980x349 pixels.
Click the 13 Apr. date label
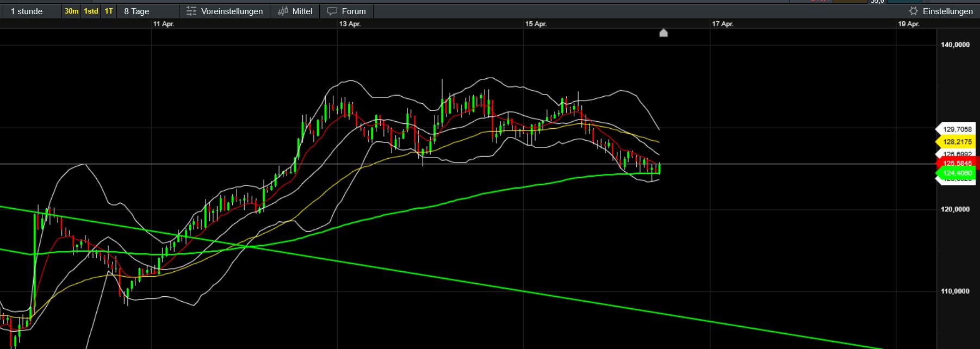coord(350,24)
